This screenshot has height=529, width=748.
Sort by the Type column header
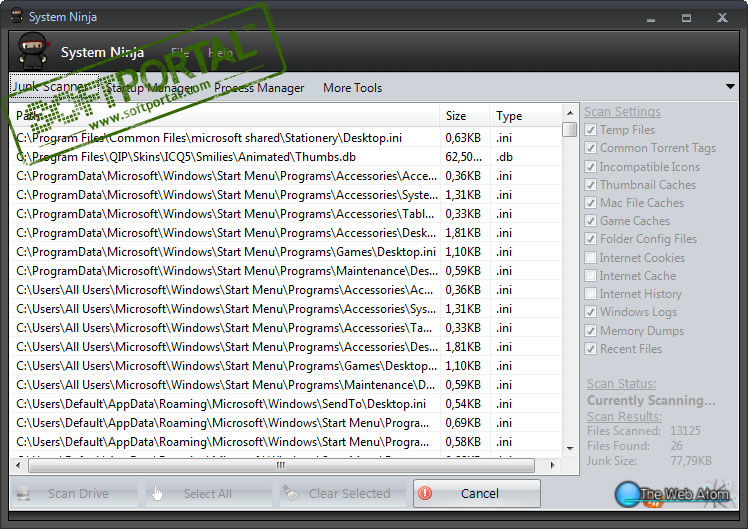pos(526,115)
